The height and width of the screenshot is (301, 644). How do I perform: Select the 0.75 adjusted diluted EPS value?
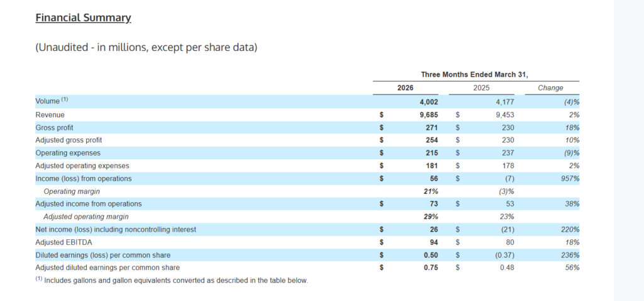(x=431, y=268)
